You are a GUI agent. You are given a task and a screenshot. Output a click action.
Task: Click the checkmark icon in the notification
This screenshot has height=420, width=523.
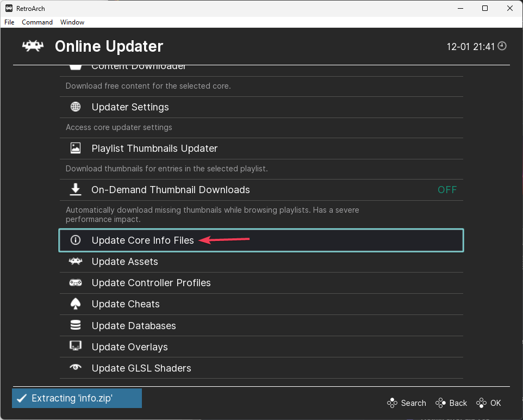(22, 398)
